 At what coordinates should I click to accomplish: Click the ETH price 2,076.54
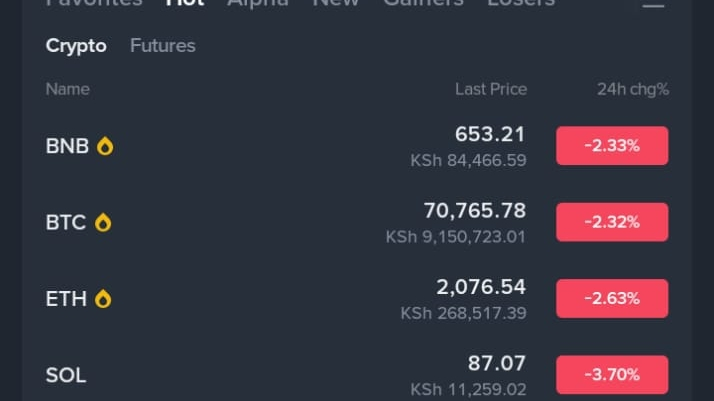pos(480,287)
